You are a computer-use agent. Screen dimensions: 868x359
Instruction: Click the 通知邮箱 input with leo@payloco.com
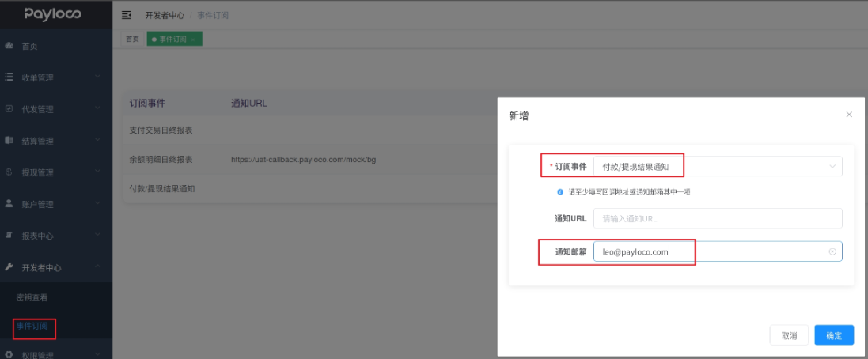click(x=718, y=251)
